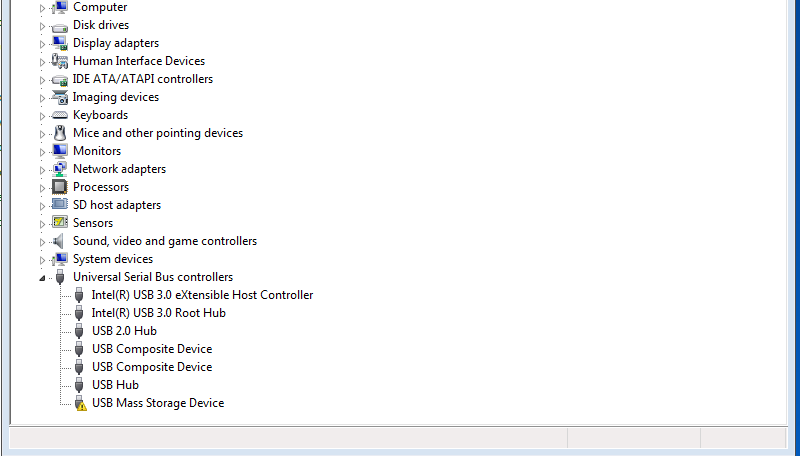
Task: Select Display adapters label
Action: (x=116, y=43)
